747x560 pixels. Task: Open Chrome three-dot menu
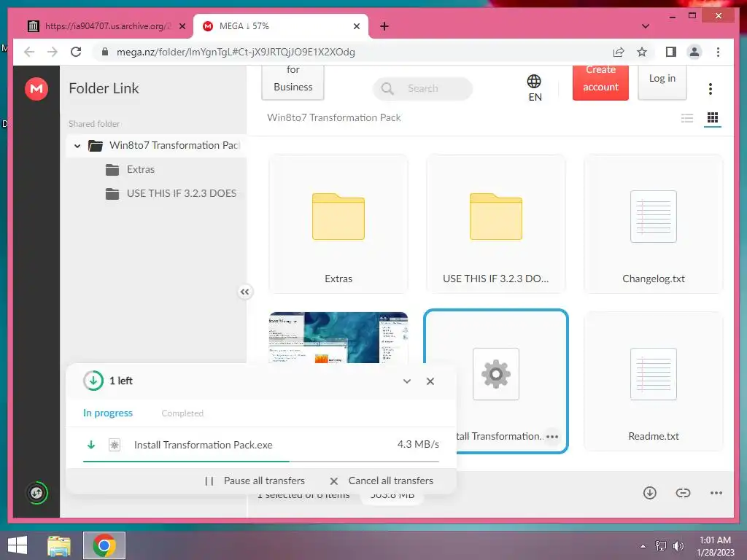[x=718, y=52]
